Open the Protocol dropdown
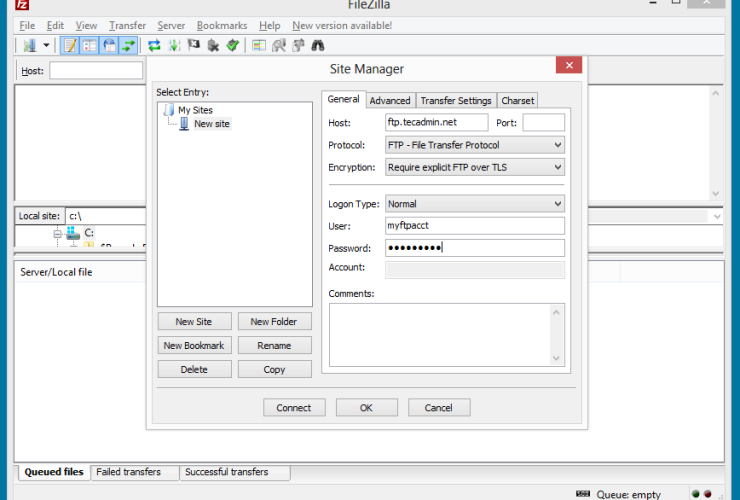 (x=474, y=145)
